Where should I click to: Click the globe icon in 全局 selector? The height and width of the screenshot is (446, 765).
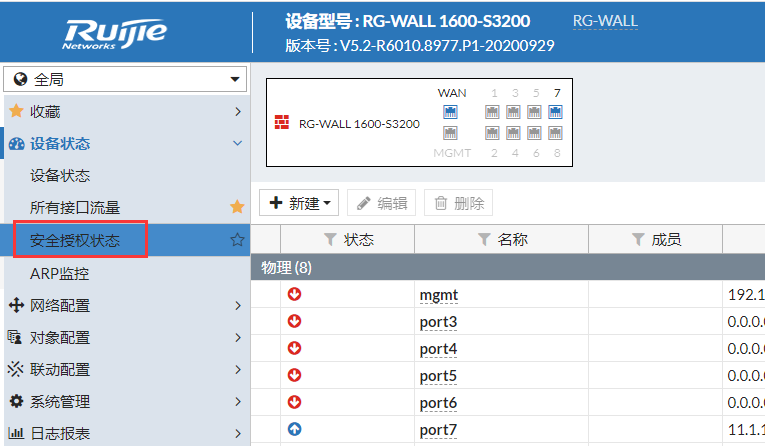(x=20, y=79)
